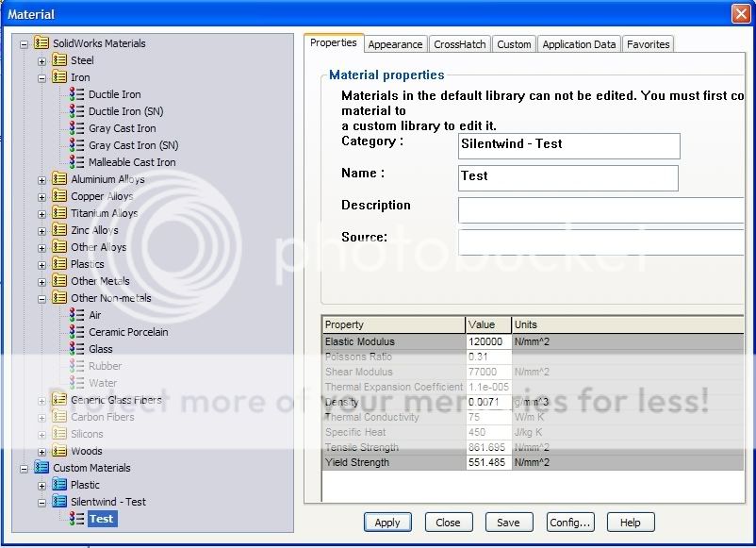Collapse the Silentwind - Test category
The height and width of the screenshot is (548, 756).
tap(41, 503)
